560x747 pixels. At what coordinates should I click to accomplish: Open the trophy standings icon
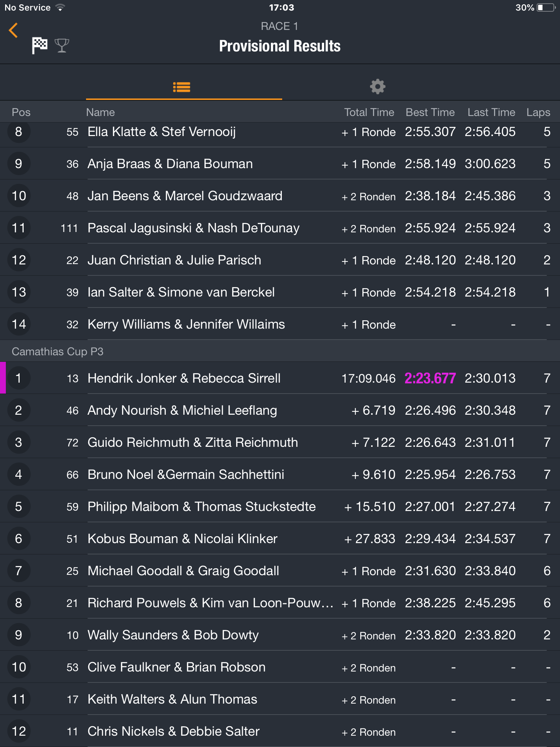(62, 46)
